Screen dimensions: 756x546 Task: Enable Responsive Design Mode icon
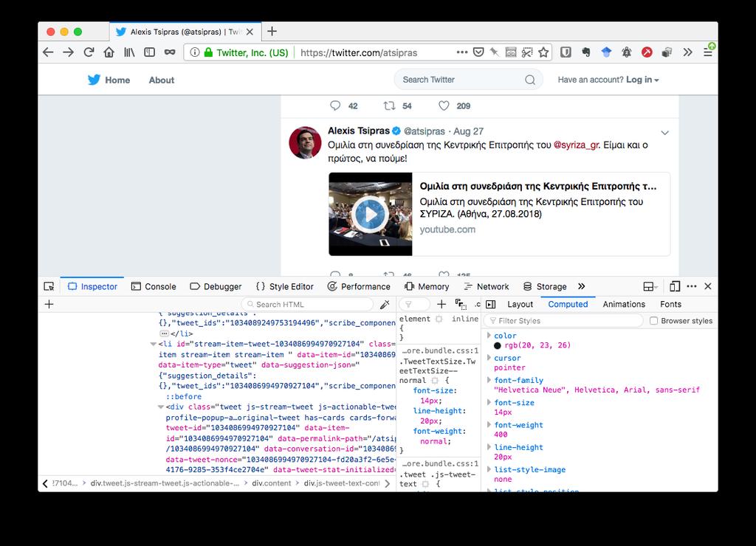675,286
